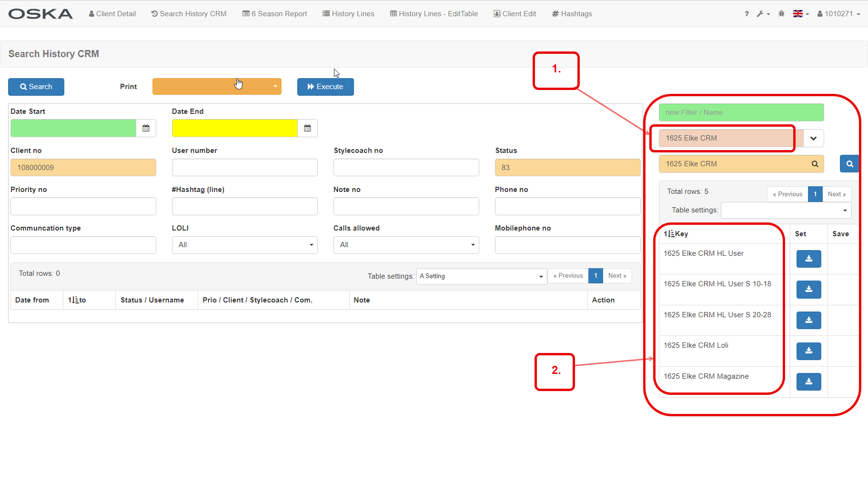Click the bug report icon
The image size is (868, 483).
point(781,14)
